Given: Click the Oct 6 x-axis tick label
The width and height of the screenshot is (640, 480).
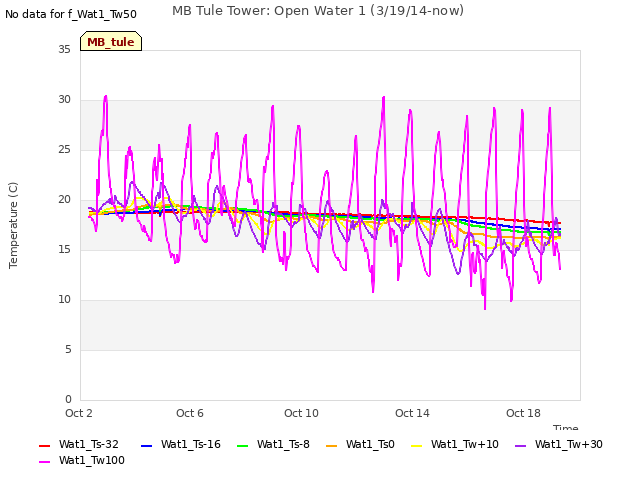Looking at the screenshot, I should point(190,413).
